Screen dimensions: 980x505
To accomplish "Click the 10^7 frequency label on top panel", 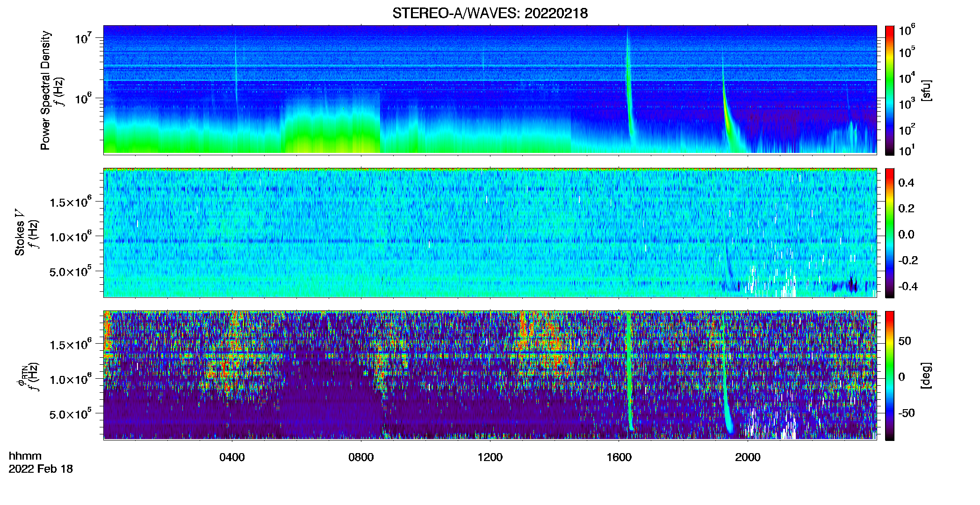I will (x=83, y=37).
